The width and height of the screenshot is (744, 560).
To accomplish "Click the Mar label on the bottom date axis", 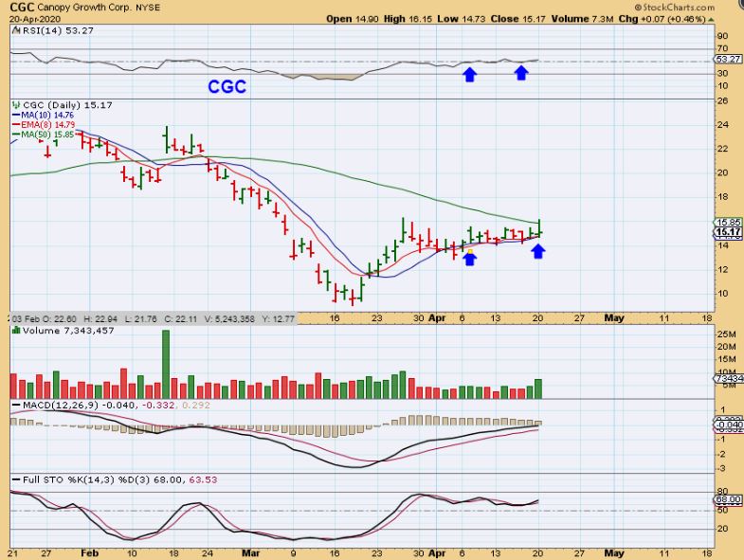I will tap(250, 553).
